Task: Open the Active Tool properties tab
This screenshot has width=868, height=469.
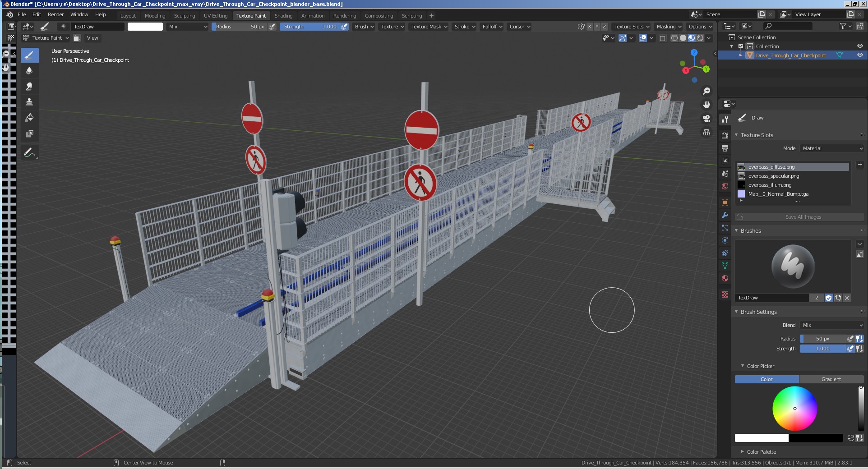Action: click(x=725, y=120)
